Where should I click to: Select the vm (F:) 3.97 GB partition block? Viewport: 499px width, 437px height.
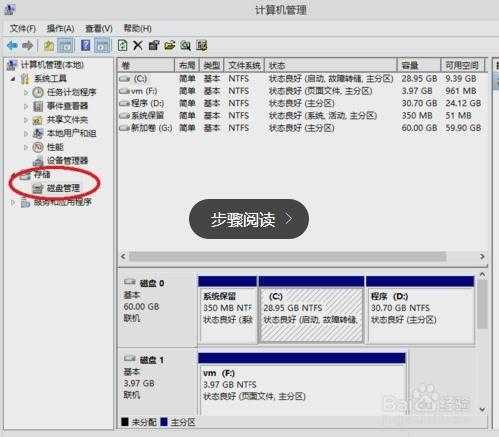(x=302, y=383)
